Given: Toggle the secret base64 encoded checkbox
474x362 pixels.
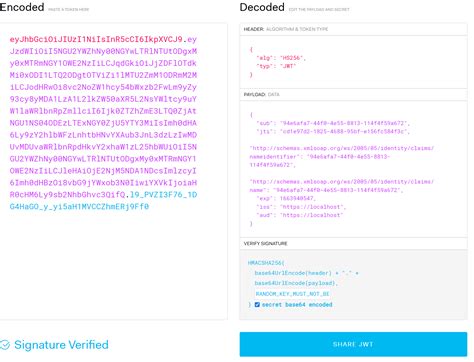Looking at the screenshot, I should (x=257, y=304).
